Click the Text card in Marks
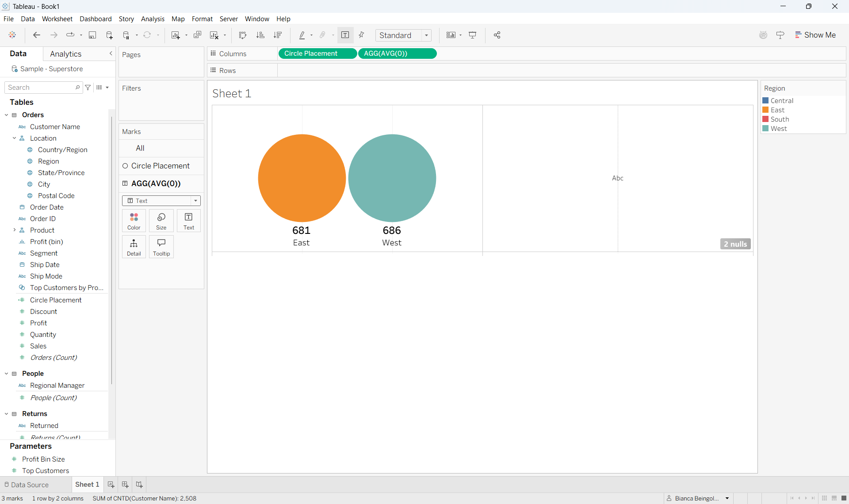 (x=189, y=221)
